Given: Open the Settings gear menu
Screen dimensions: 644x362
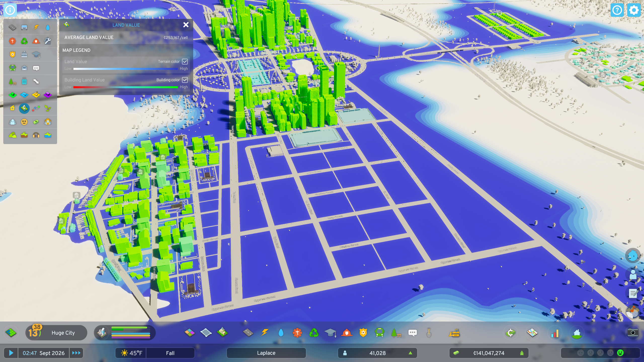Looking at the screenshot, I should (634, 10).
